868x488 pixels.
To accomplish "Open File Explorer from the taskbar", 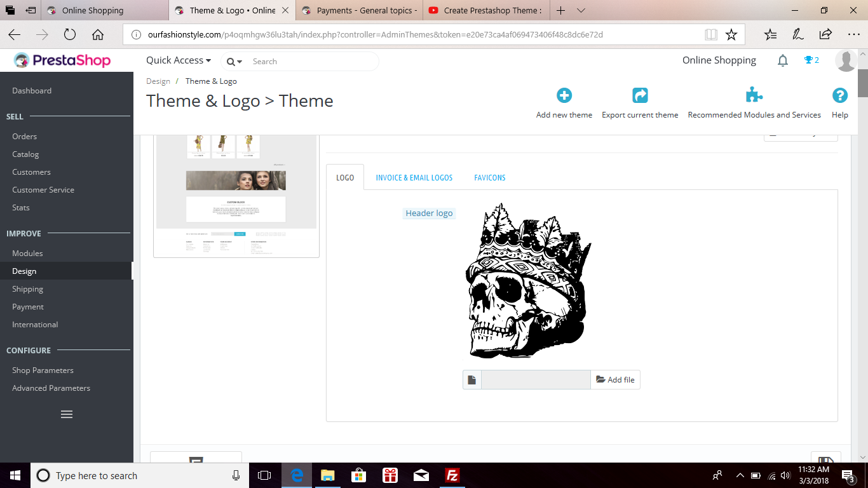I will pos(328,475).
